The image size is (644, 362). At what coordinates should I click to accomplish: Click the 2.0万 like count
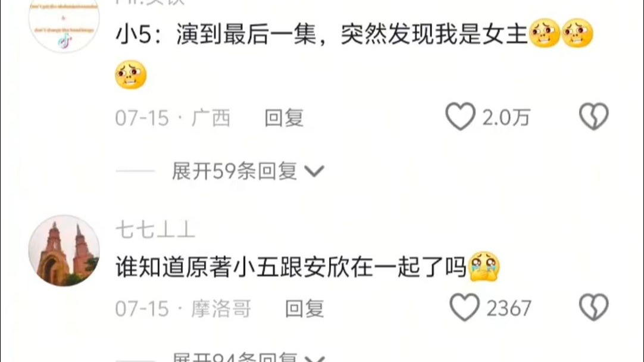tap(506, 118)
